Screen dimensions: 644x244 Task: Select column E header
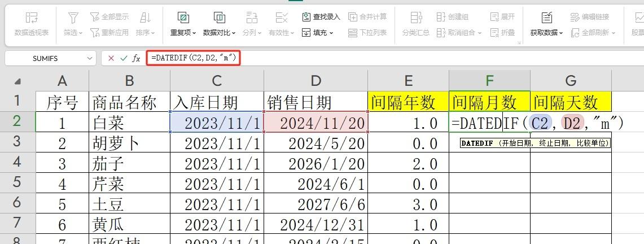click(x=408, y=81)
